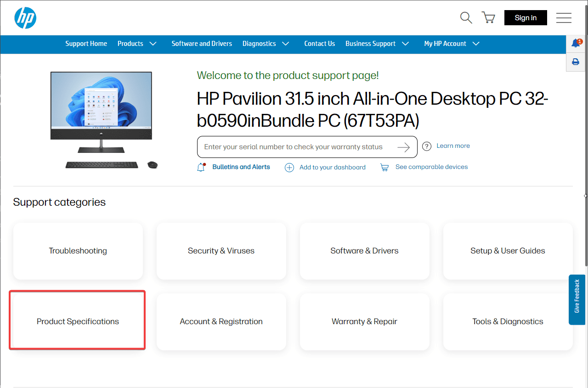Open the search magnifier icon
The width and height of the screenshot is (588, 388).
(466, 18)
